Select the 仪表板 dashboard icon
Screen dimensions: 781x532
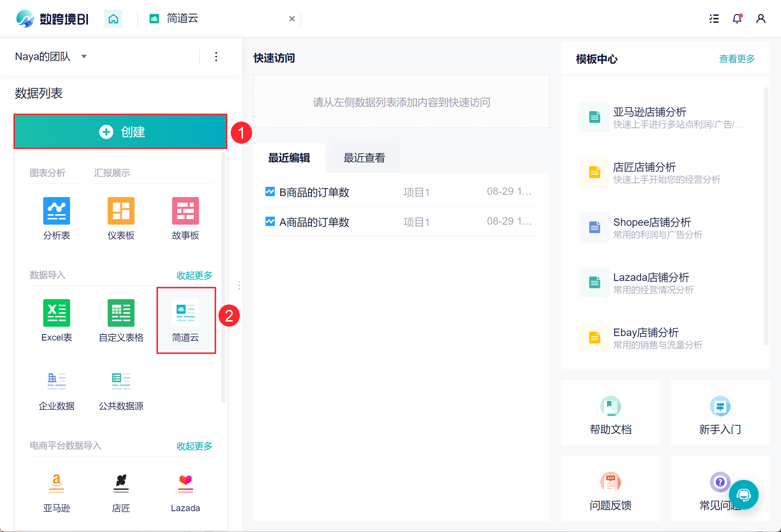click(121, 211)
